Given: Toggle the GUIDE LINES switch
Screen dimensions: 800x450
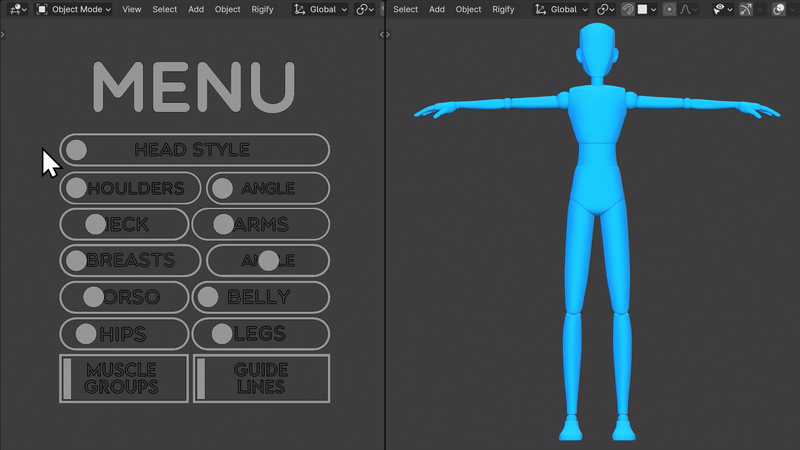Looking at the screenshot, I should (x=261, y=379).
